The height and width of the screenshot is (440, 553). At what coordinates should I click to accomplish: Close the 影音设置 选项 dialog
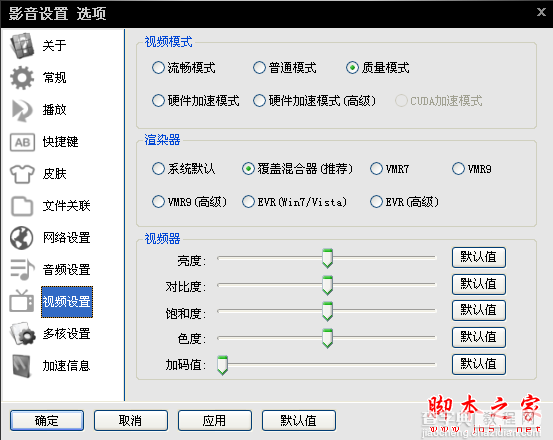541,13
